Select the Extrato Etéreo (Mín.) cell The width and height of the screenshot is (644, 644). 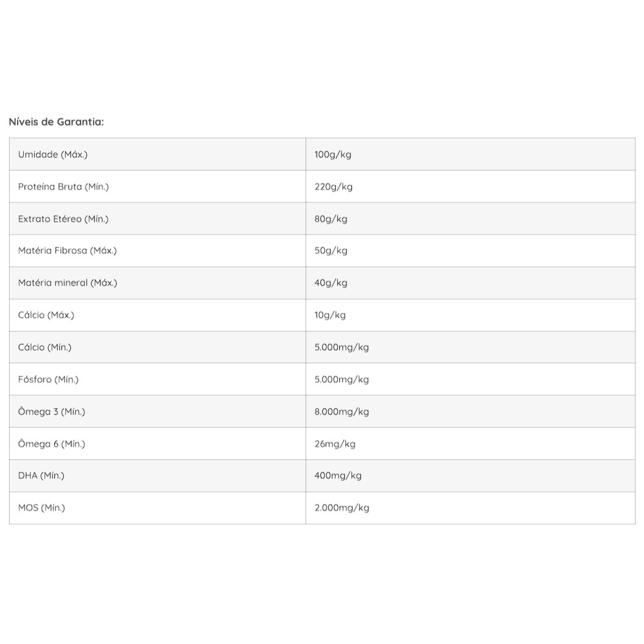pyautogui.click(x=63, y=219)
